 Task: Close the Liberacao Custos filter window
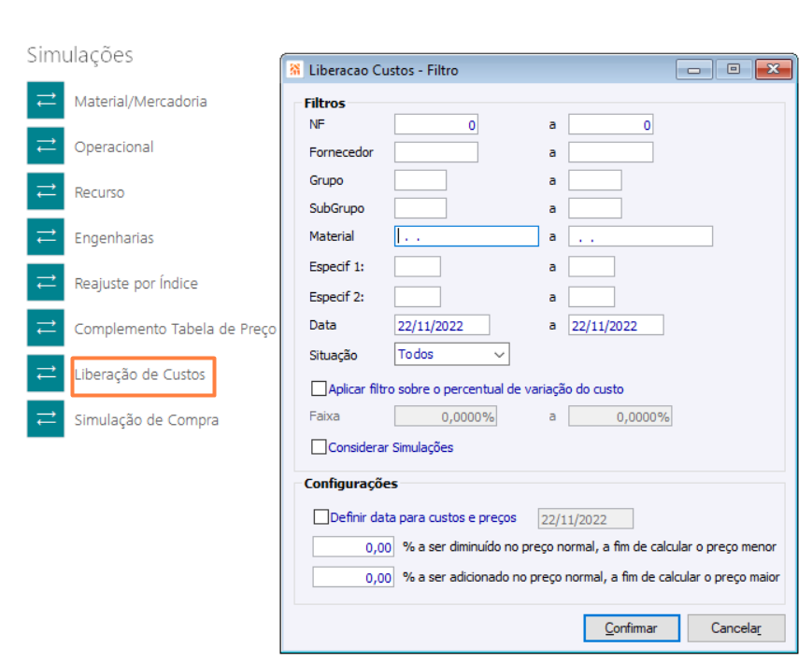tap(773, 69)
